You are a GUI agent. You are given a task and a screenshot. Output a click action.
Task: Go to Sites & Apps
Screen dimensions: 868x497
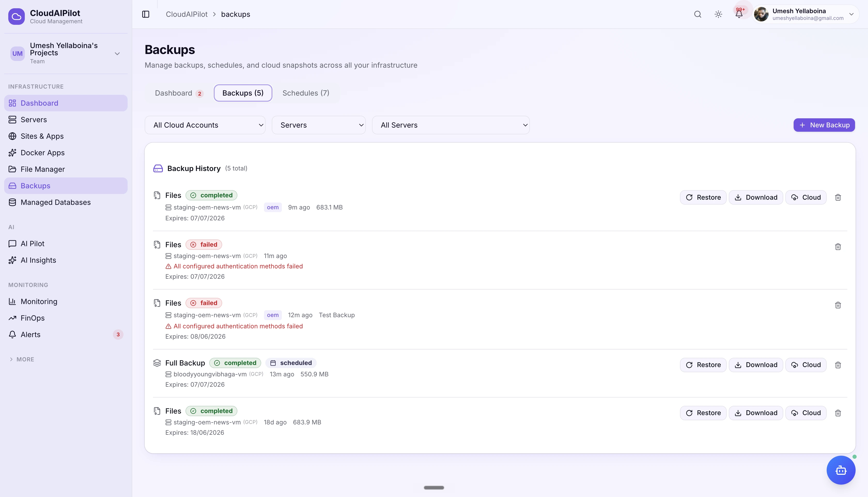coord(66,136)
